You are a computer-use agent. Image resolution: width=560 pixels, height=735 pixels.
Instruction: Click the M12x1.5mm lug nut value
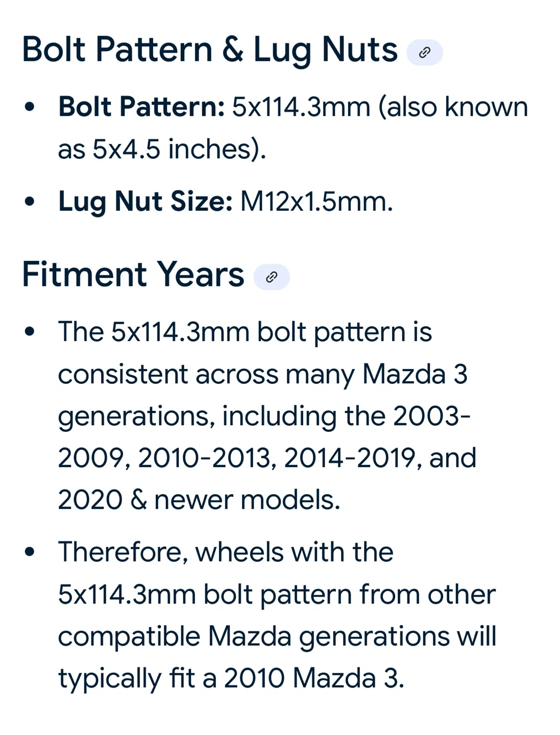[x=316, y=201]
